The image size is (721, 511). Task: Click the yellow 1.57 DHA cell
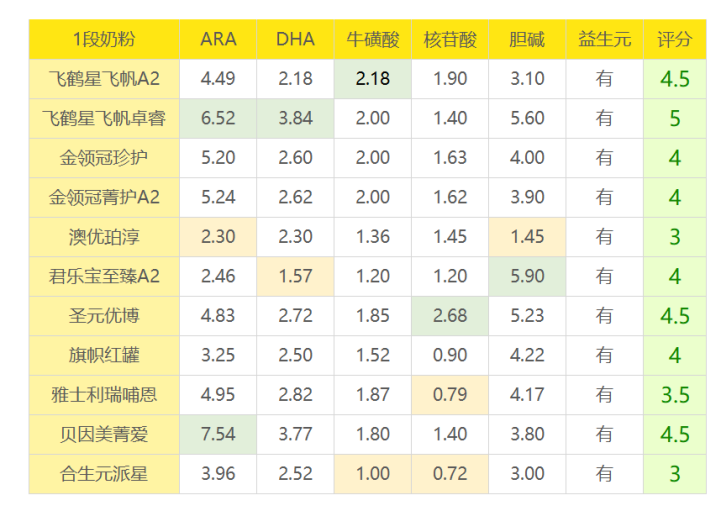295,276
